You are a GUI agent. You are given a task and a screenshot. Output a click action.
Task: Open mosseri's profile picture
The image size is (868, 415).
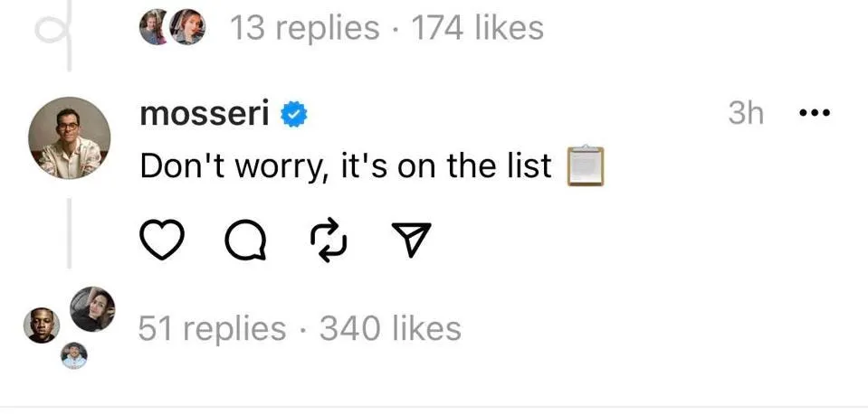click(69, 138)
